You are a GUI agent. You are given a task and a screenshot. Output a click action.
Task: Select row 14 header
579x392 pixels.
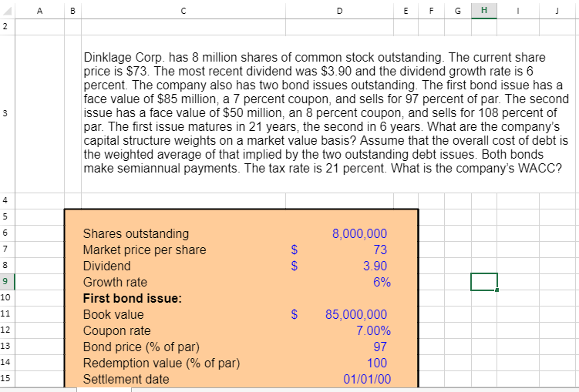(x=7, y=363)
